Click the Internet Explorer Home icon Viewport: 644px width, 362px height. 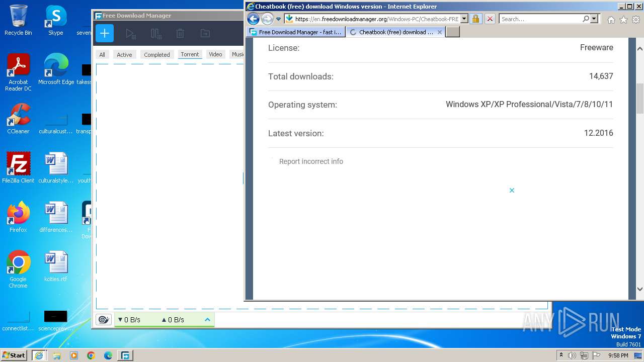pyautogui.click(x=611, y=20)
